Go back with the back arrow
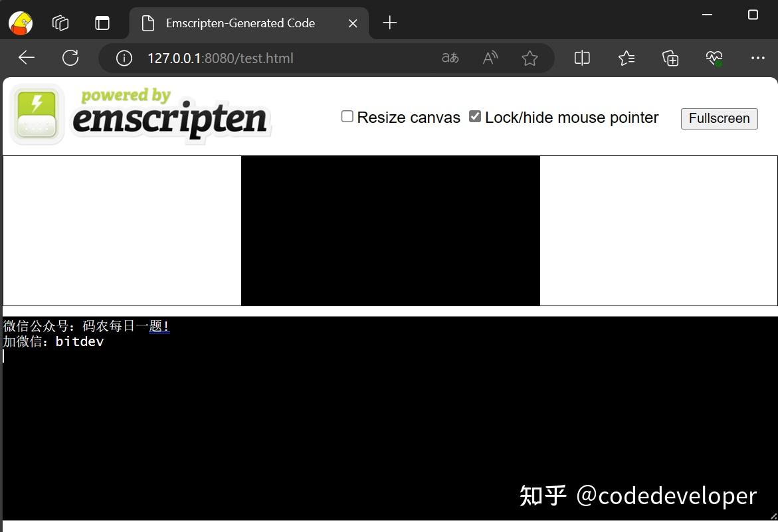The image size is (778, 532). tap(27, 58)
